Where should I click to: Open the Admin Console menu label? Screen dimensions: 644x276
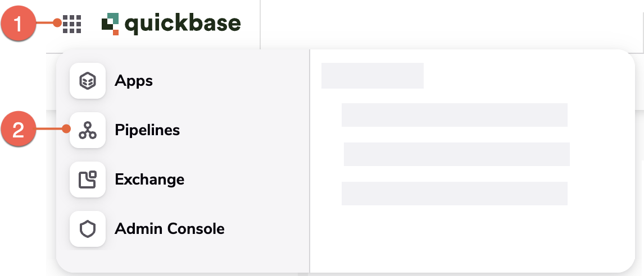tap(170, 228)
